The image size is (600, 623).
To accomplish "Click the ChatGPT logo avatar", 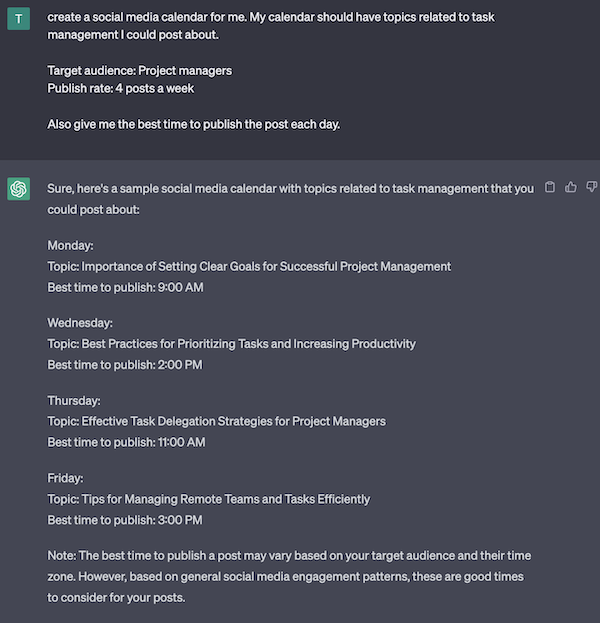I will click(19, 189).
